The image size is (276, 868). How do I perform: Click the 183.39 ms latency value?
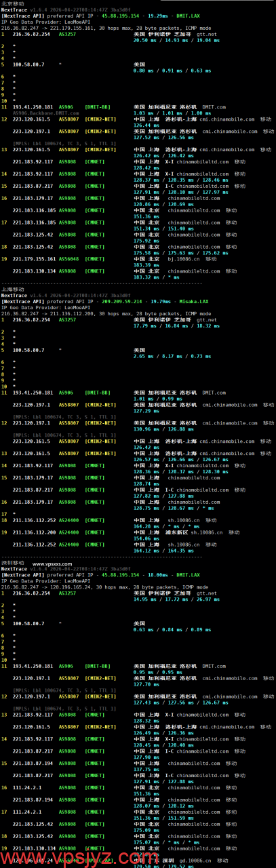point(145,264)
